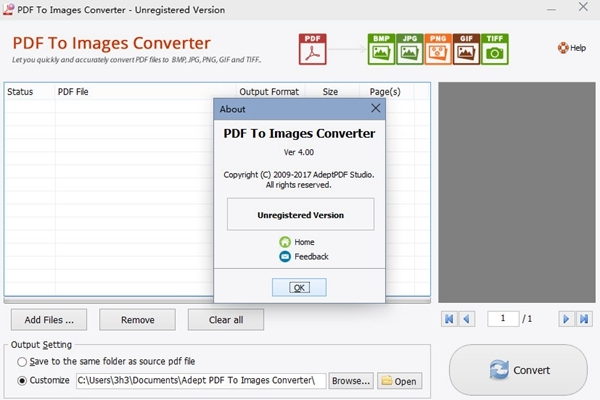Click the green Home icon in About
The image size is (600, 400).
(285, 242)
